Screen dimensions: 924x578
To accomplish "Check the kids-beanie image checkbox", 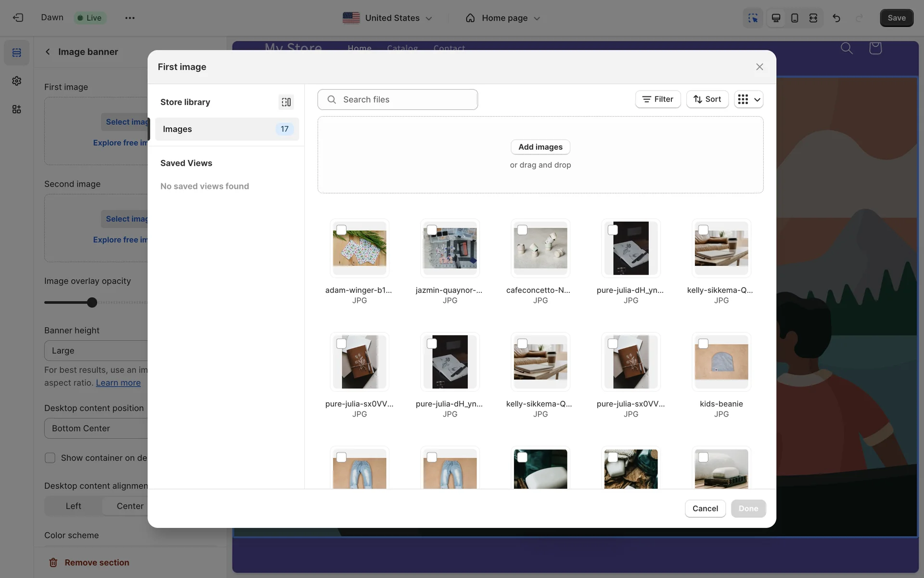I will (x=703, y=344).
